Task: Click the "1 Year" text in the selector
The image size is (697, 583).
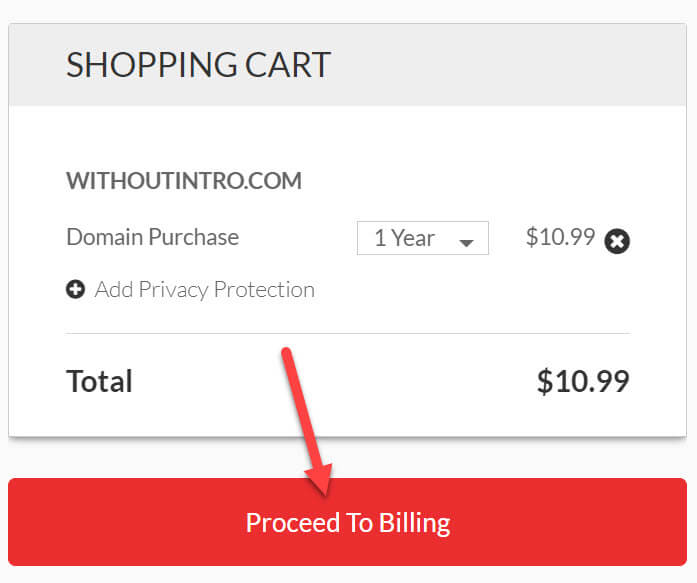Action: pos(404,238)
